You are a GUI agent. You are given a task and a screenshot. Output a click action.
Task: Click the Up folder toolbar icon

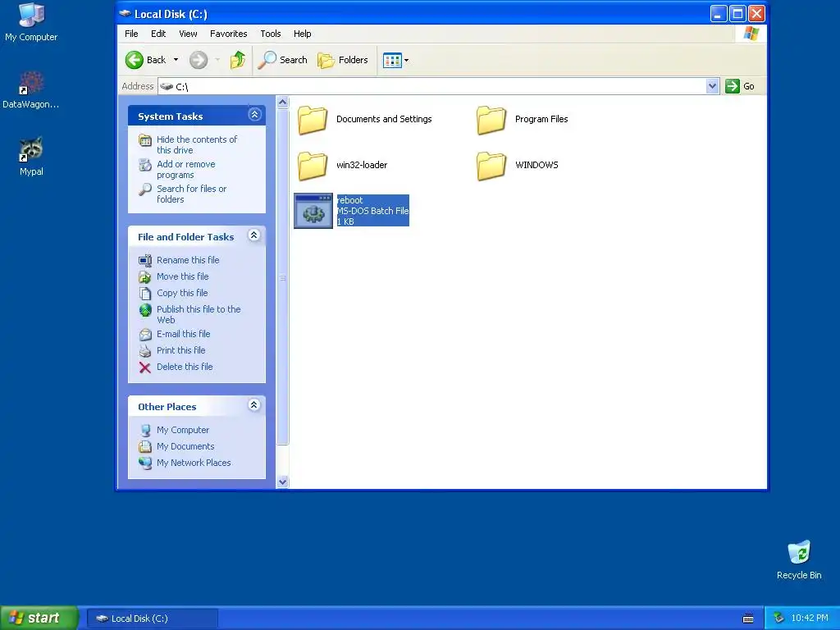[x=238, y=60]
